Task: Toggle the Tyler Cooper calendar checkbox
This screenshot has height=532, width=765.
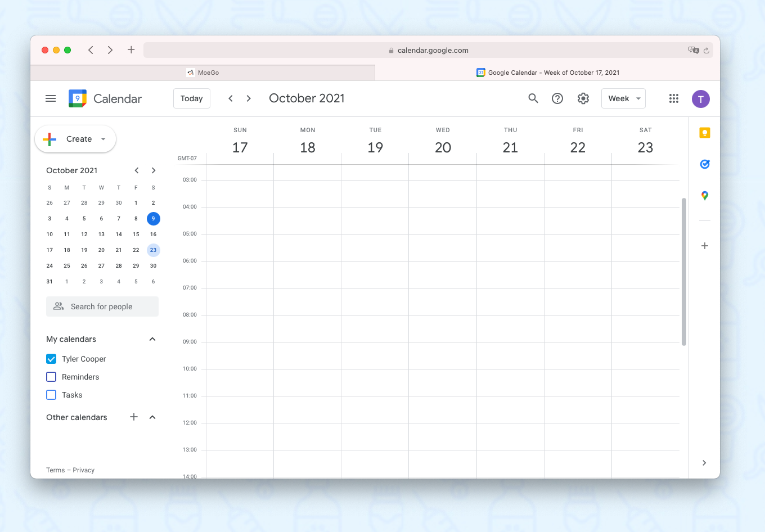Action: tap(51, 359)
